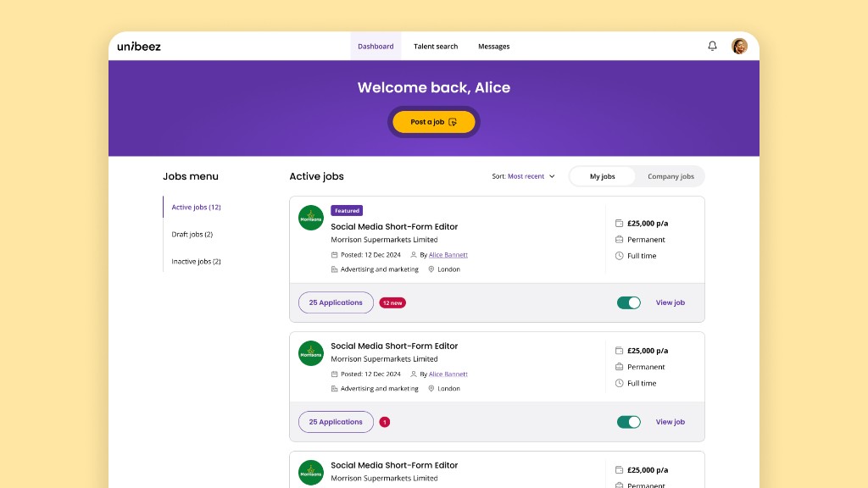Click View job on second job card
The image size is (868, 488).
(670, 422)
